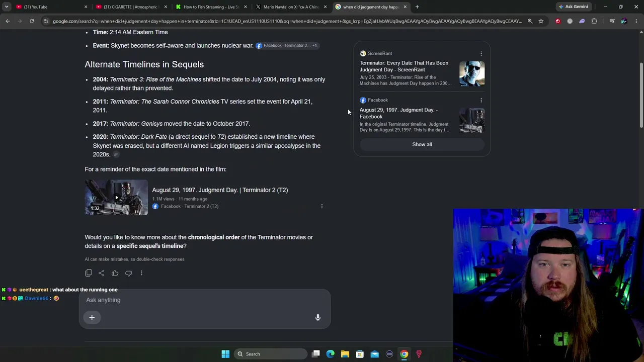644x362 pixels.
Task: Click the '2011:' list item label
Action: [101, 102]
